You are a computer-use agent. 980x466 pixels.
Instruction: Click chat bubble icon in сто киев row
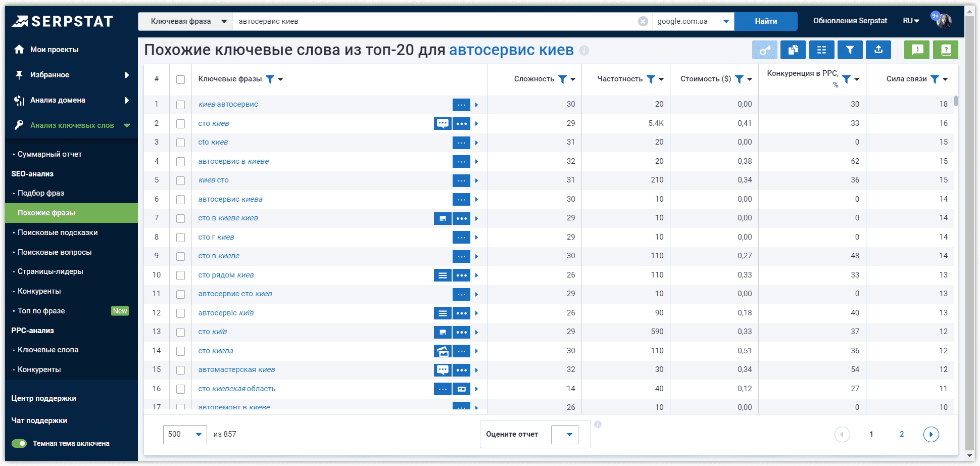tap(443, 123)
